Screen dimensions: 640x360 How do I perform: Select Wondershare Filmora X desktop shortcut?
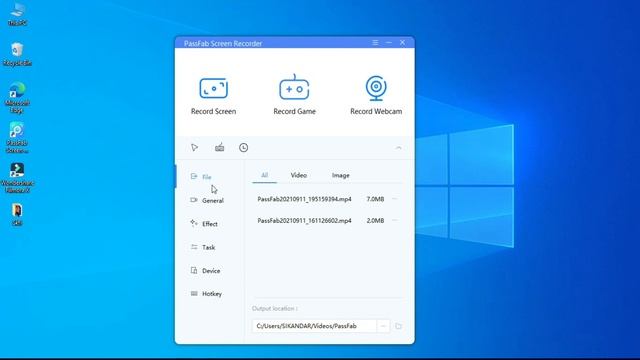[x=17, y=178]
